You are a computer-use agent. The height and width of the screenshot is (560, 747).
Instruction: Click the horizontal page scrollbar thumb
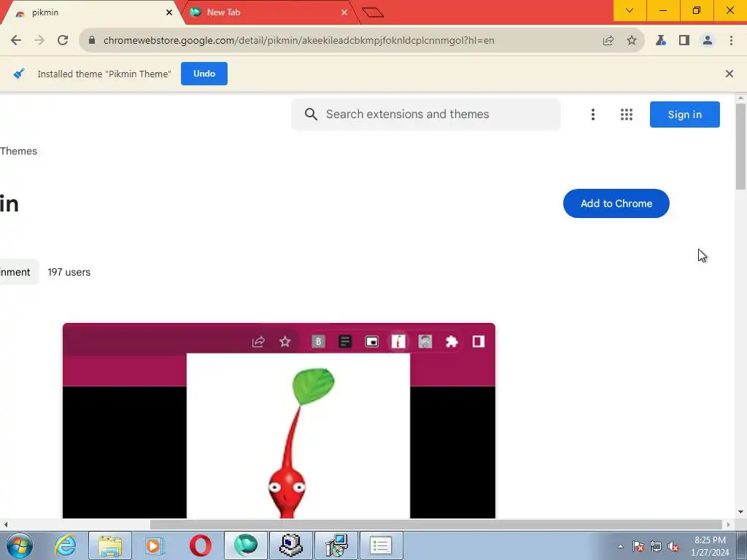(x=436, y=524)
